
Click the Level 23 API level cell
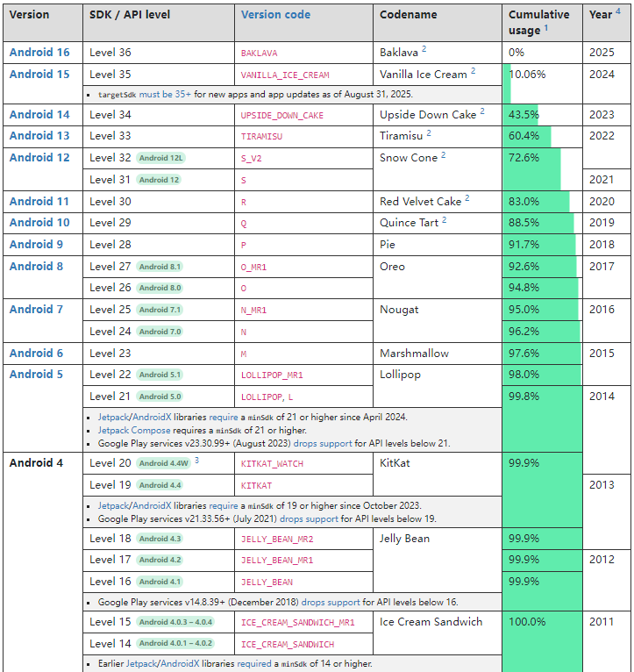[159, 354]
